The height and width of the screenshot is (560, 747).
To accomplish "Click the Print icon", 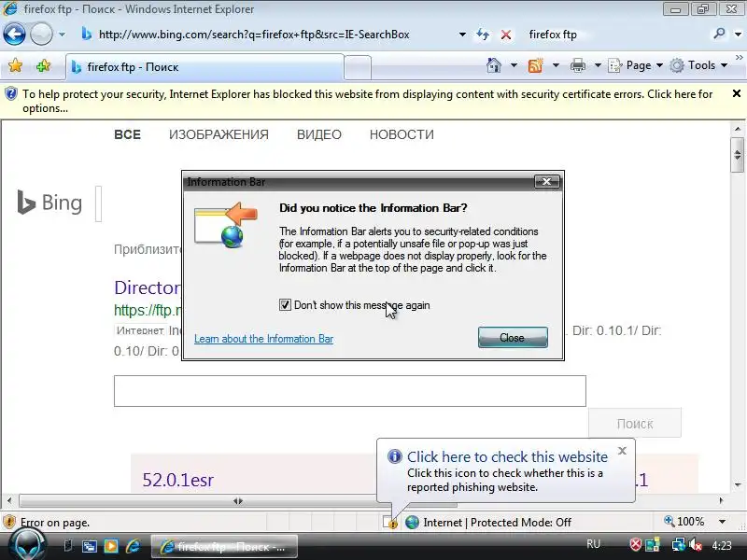I will click(x=577, y=65).
